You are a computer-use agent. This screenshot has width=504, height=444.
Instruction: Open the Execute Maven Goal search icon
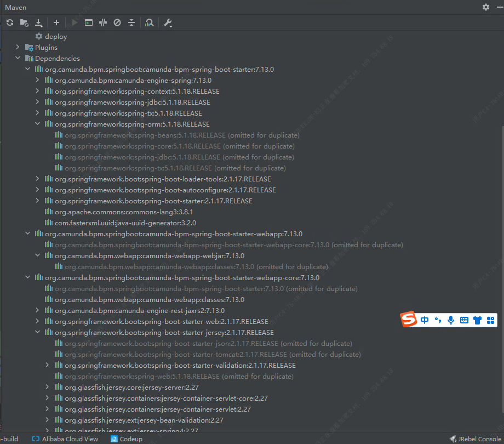149,22
